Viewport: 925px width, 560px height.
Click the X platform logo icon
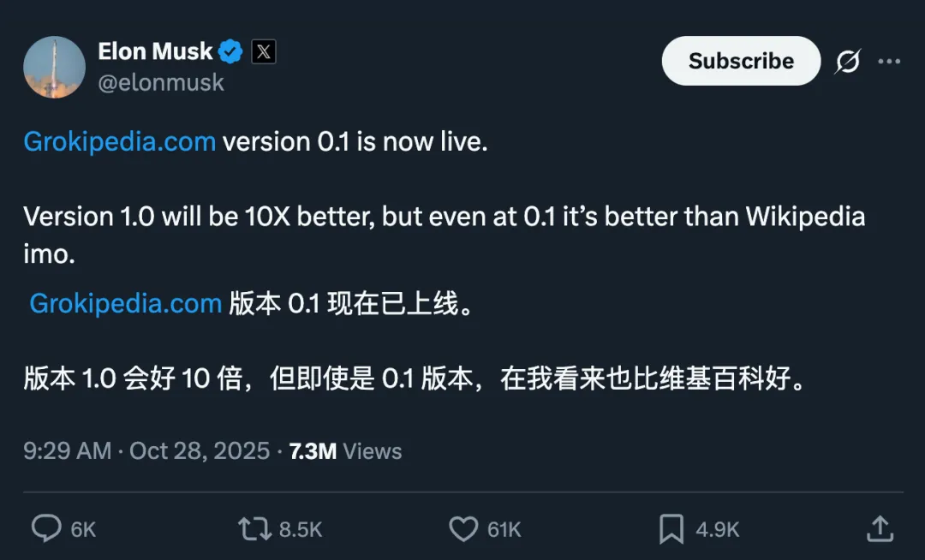[x=262, y=51]
